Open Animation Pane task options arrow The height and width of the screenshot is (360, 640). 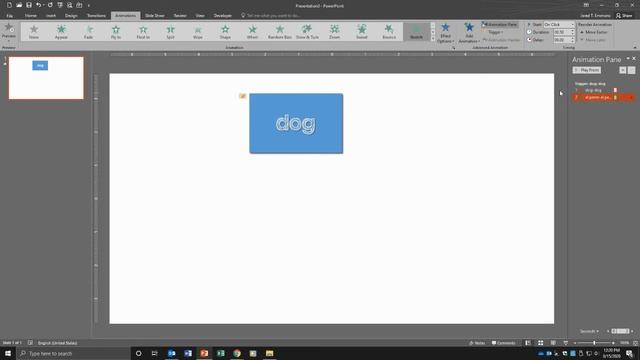[x=628, y=59]
